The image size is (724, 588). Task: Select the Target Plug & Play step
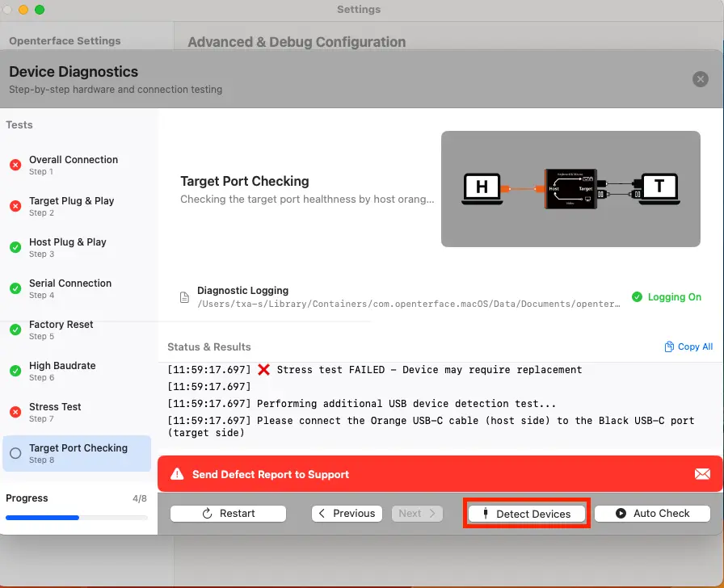tap(71, 206)
